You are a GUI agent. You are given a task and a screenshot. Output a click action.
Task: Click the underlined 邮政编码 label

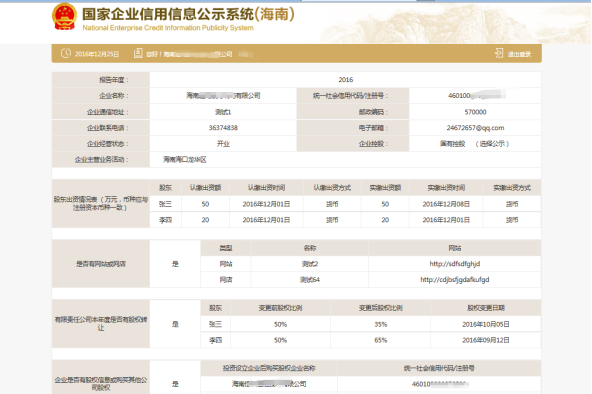click(x=373, y=112)
